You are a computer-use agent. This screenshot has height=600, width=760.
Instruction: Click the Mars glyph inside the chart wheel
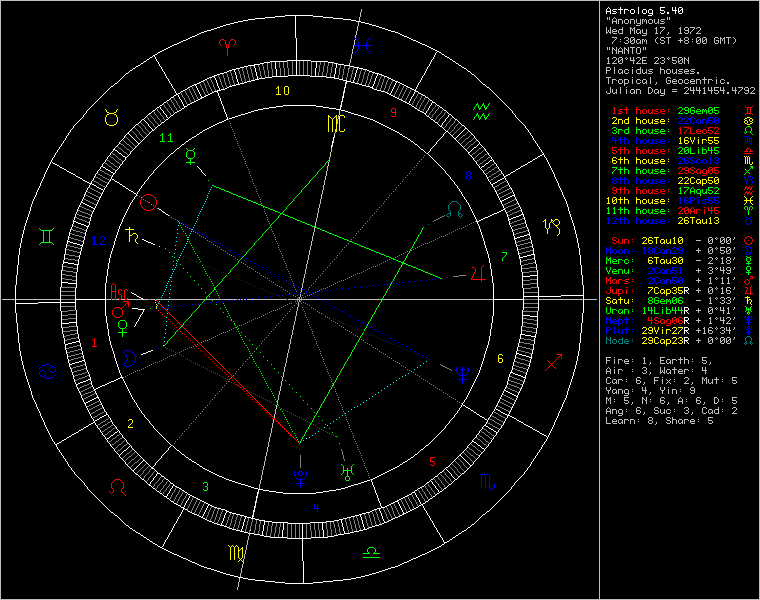click(120, 309)
